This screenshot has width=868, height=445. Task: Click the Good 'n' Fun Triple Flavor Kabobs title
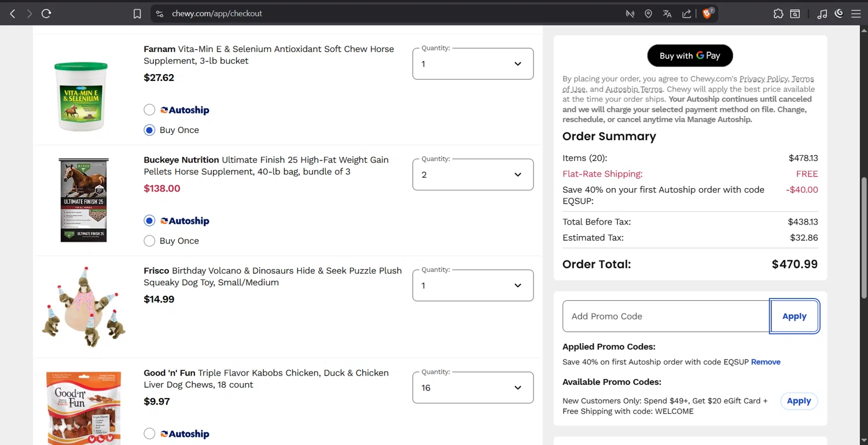point(266,379)
